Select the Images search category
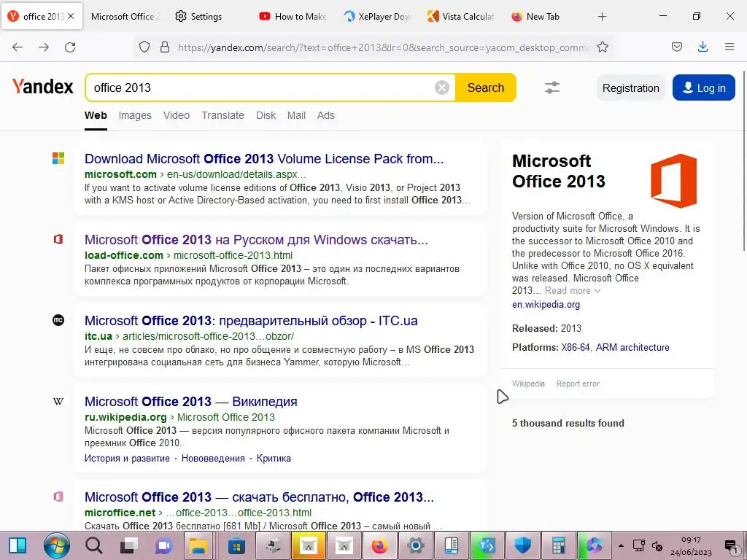 135,115
